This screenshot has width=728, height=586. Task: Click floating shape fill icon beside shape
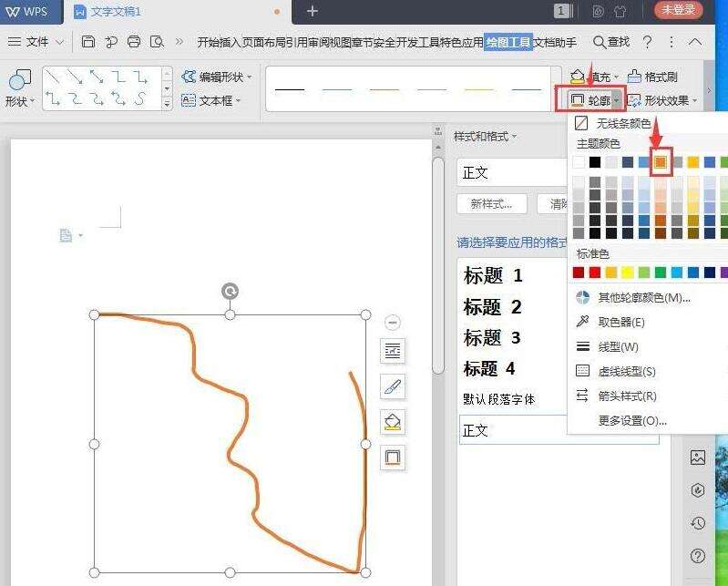393,422
